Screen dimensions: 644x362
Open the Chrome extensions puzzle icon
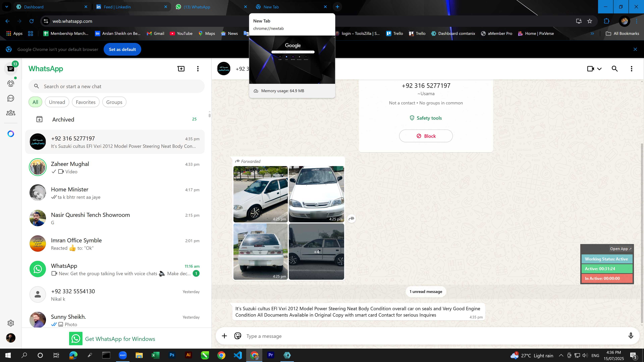606,21
